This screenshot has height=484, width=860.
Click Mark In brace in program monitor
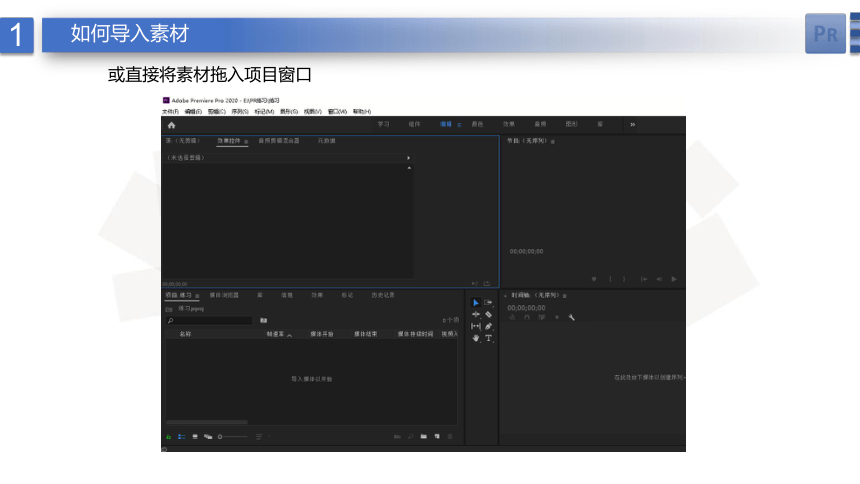tap(610, 279)
